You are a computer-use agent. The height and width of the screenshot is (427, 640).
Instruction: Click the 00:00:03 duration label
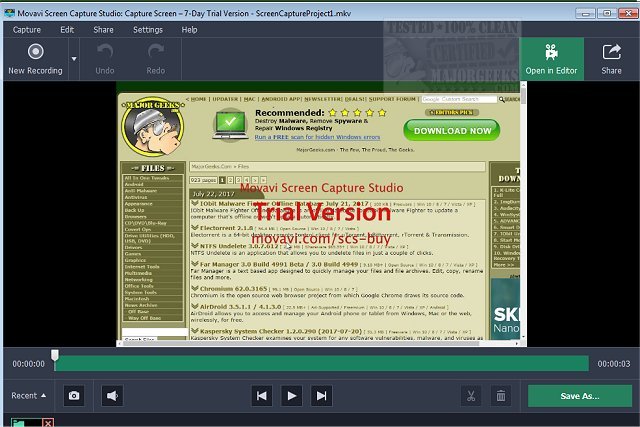click(x=614, y=364)
